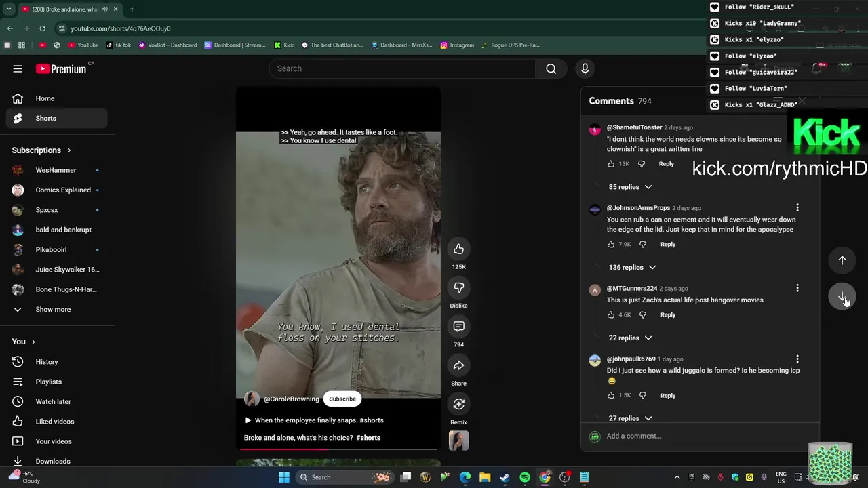
Task: Reload the page with browser refresh button
Action: coord(42,28)
